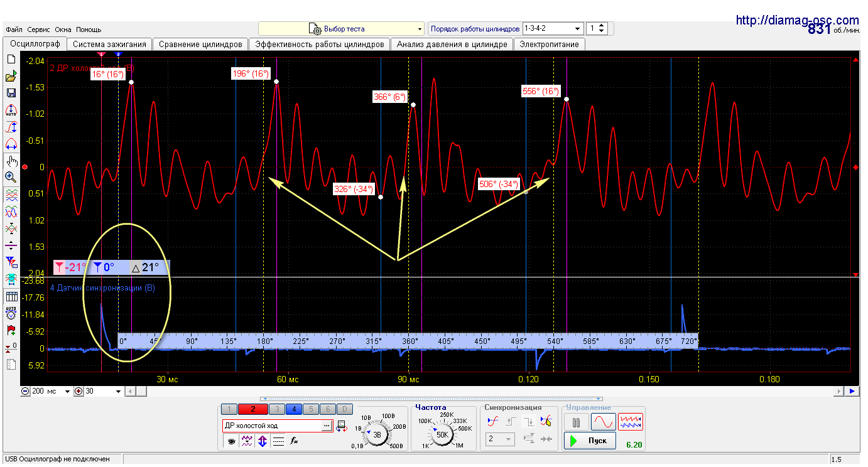
Task: Open the Сервис menu
Action: point(39,30)
